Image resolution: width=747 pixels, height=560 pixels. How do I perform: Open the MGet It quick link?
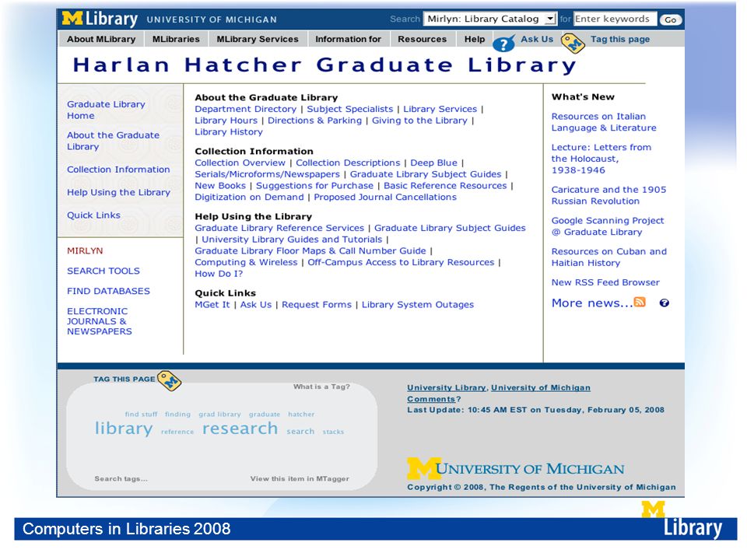(212, 305)
